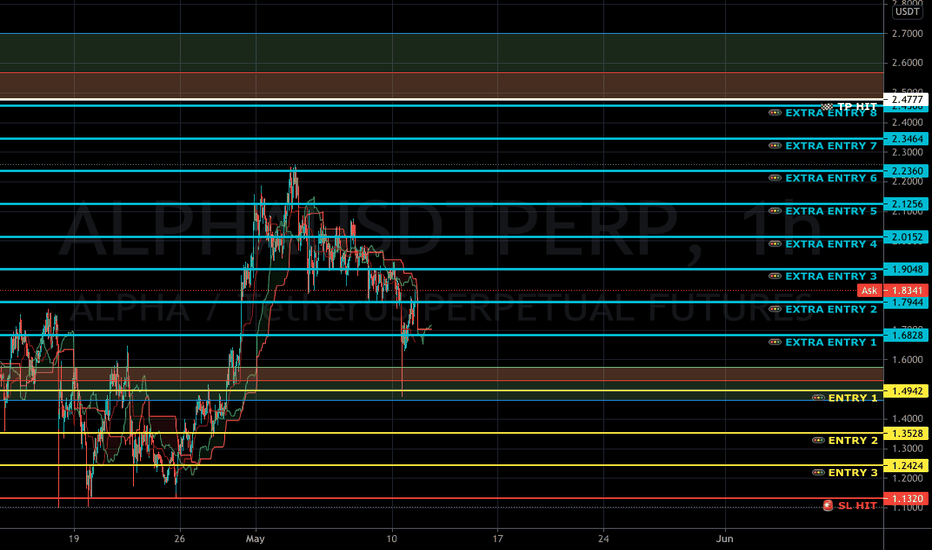Screen dimensions: 932x550
Task: Click the TP HIT checkered flag icon
Action: pos(827,106)
